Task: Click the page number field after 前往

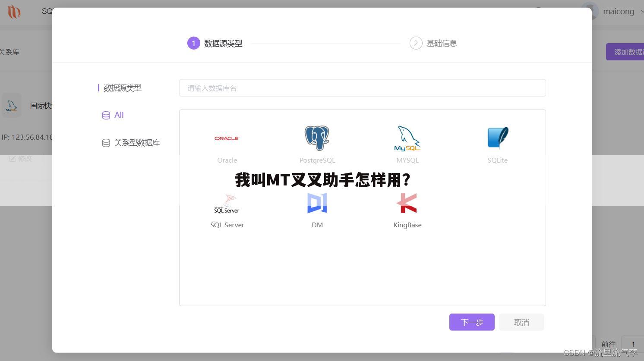Action: [632, 344]
